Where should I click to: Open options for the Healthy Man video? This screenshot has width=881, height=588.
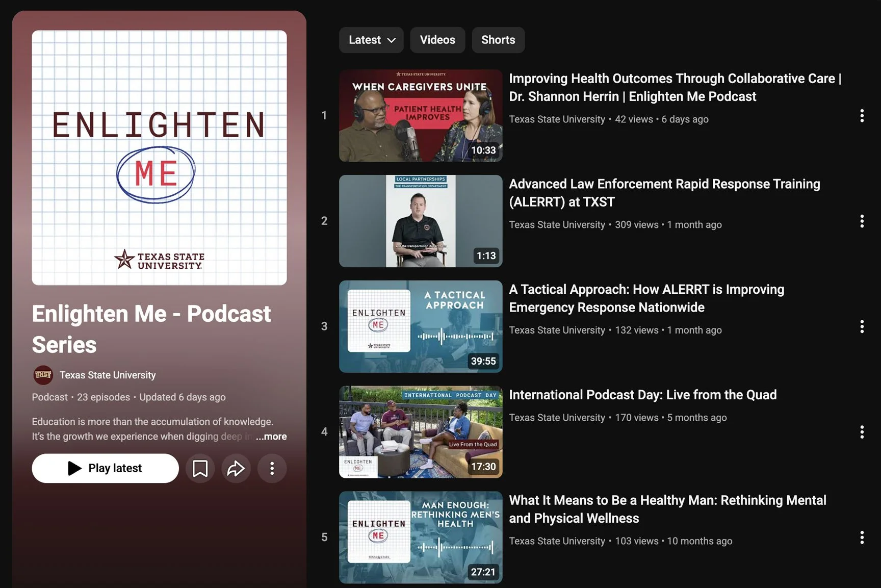pos(862,538)
